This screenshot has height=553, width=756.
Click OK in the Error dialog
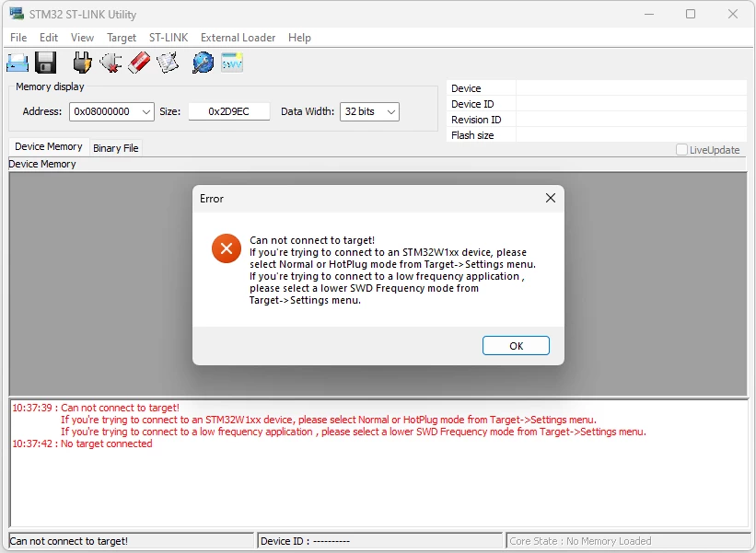pyautogui.click(x=516, y=345)
